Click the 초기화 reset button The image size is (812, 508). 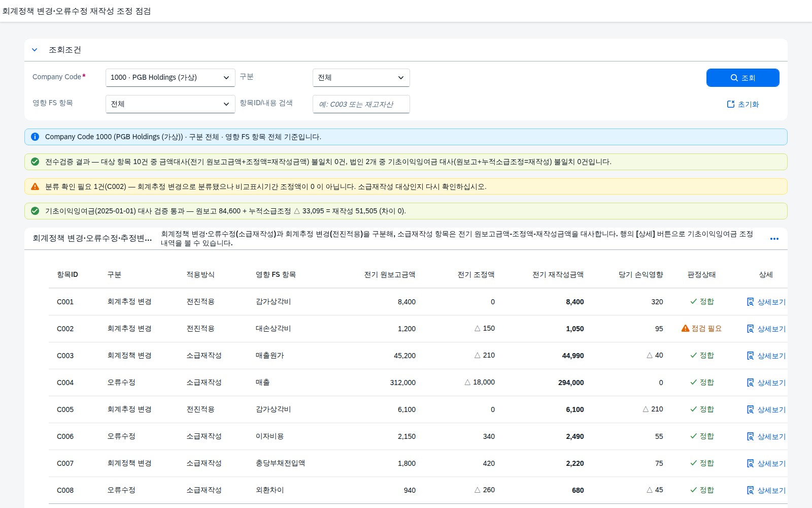743,104
